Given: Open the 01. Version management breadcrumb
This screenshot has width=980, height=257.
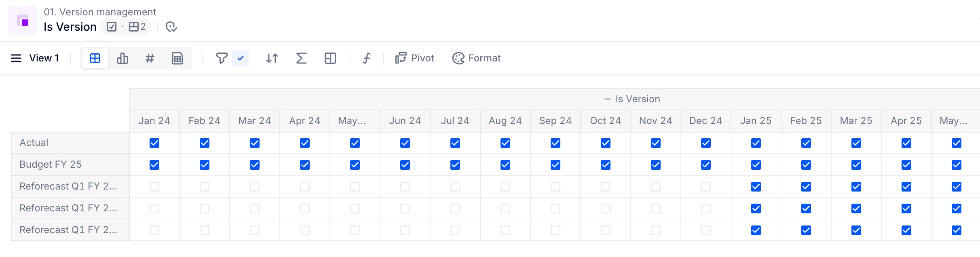Looking at the screenshot, I should pyautogui.click(x=100, y=12).
